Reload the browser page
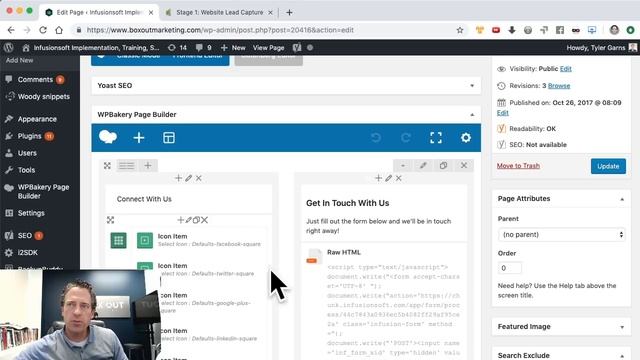This screenshot has width=640, height=360. click(43, 30)
